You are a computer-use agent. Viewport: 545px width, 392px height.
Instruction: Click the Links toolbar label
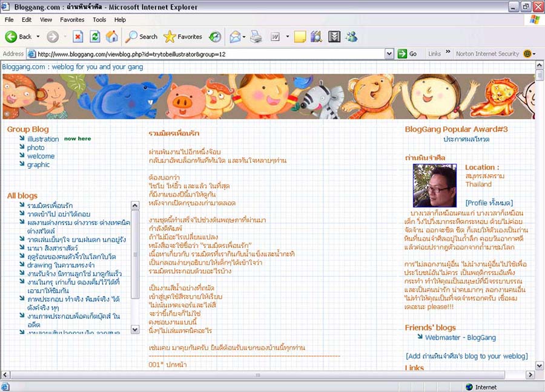click(434, 54)
